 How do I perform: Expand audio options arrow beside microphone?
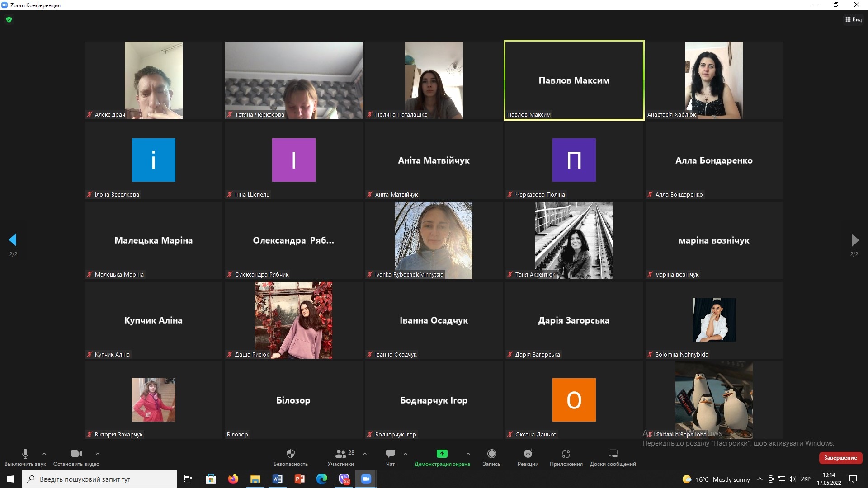pos(44,453)
